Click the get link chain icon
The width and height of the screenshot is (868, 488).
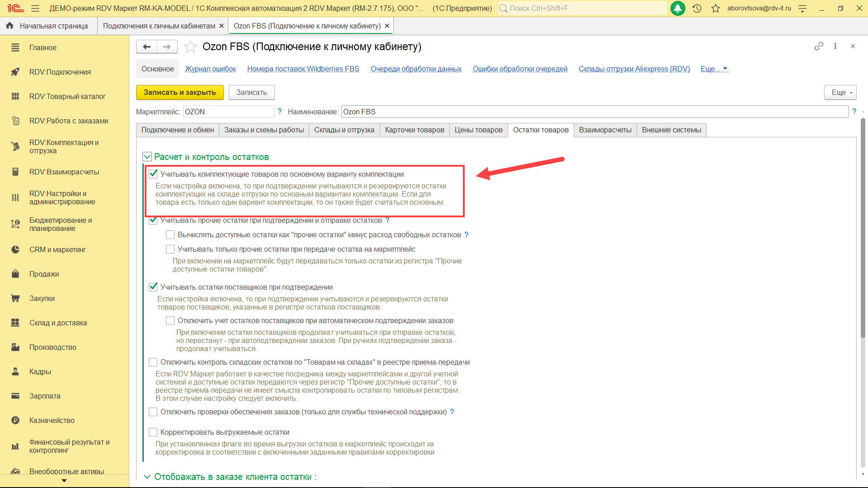coord(819,46)
